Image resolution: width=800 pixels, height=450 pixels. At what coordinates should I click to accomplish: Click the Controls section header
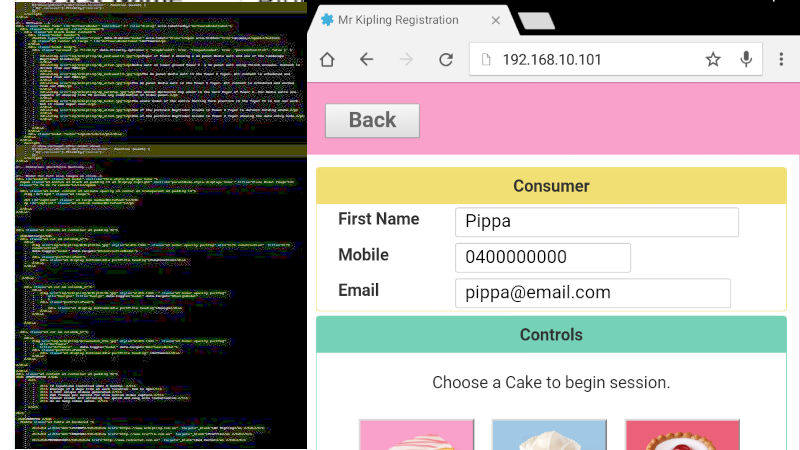551,335
